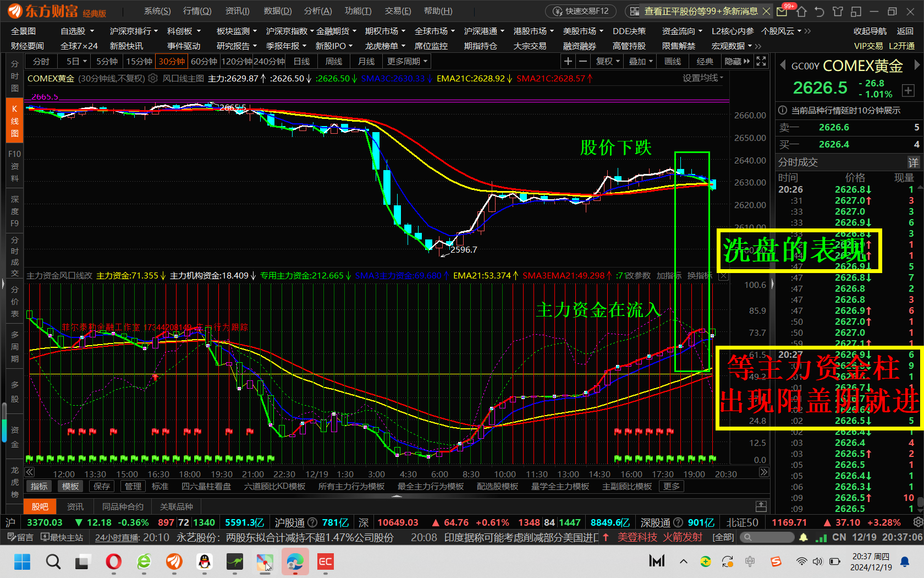Zoom in chart with plus icon

coord(568,61)
